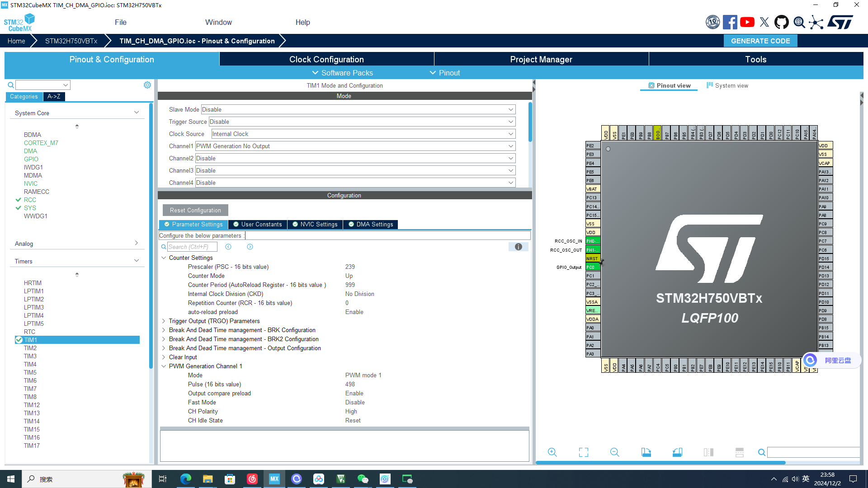
Task: Open the Trigger Source dropdown
Action: coord(362,122)
